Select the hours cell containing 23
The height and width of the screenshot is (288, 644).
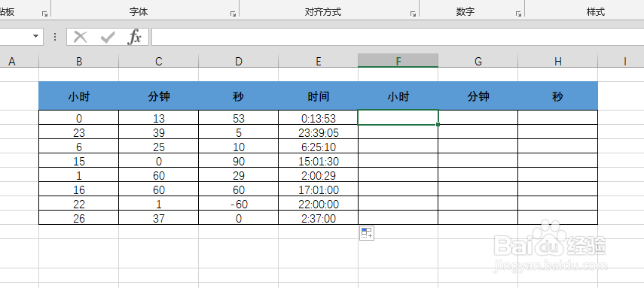(79, 132)
